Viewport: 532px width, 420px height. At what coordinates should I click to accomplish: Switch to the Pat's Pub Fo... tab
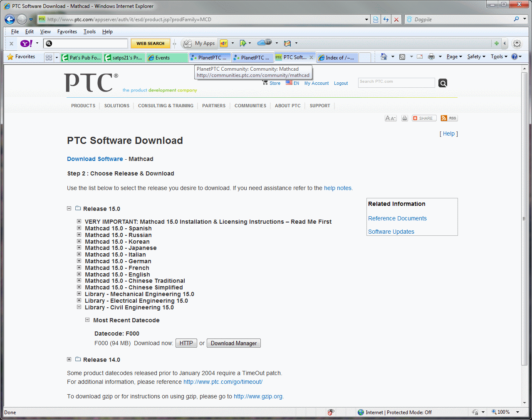coord(81,58)
